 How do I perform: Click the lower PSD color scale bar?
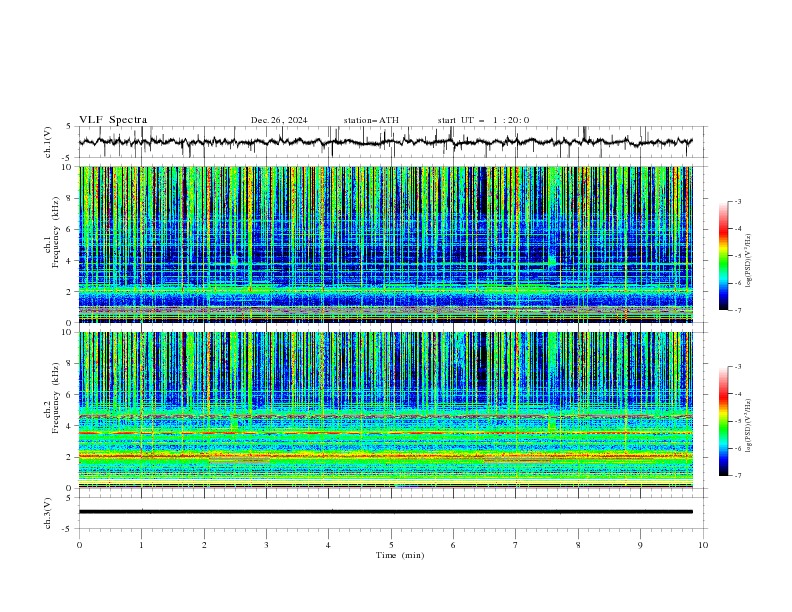point(724,421)
